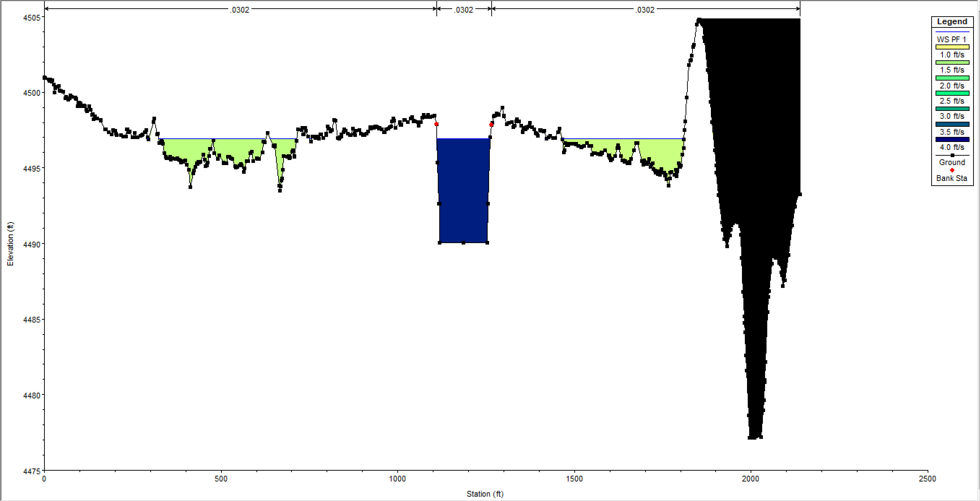Click the navy 4.0 ft/s legend swatch
The height and width of the screenshot is (501, 980).
point(952,140)
